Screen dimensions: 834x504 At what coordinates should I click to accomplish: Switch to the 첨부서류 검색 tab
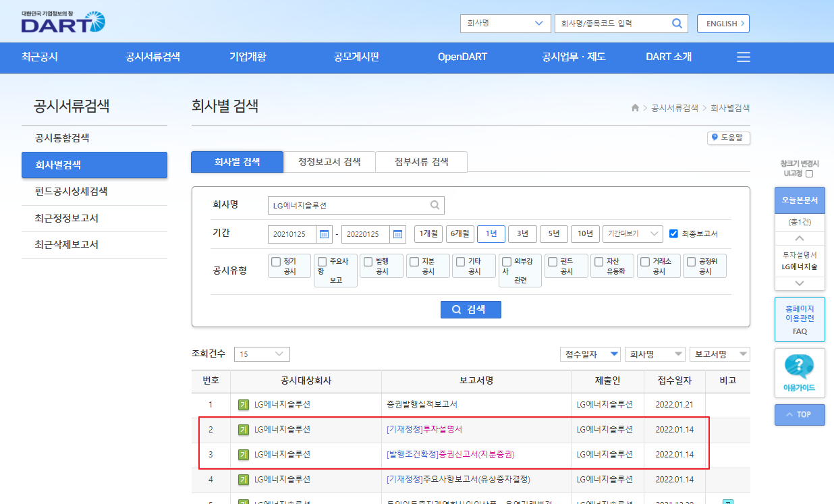point(422,162)
